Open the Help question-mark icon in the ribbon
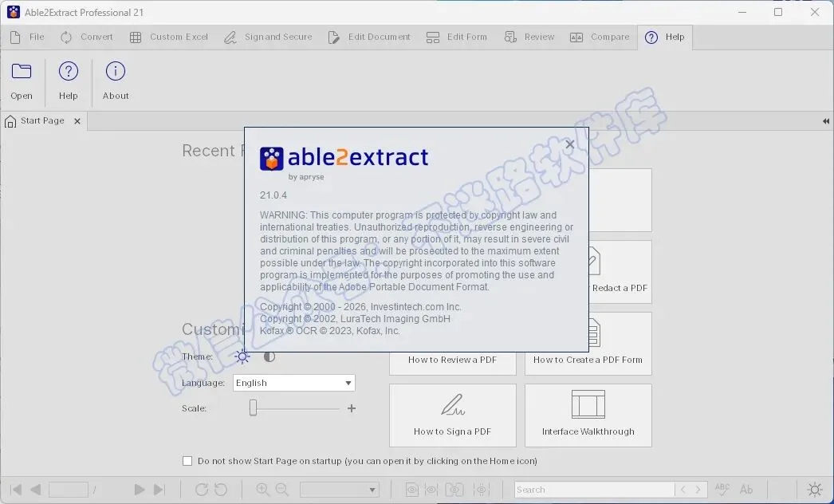The image size is (834, 504). coord(68,71)
